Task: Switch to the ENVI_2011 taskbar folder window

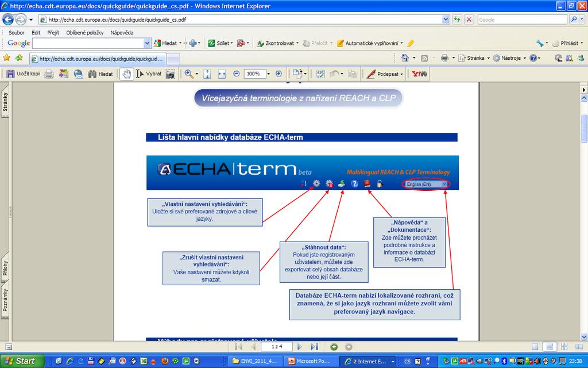Action: coord(255,361)
